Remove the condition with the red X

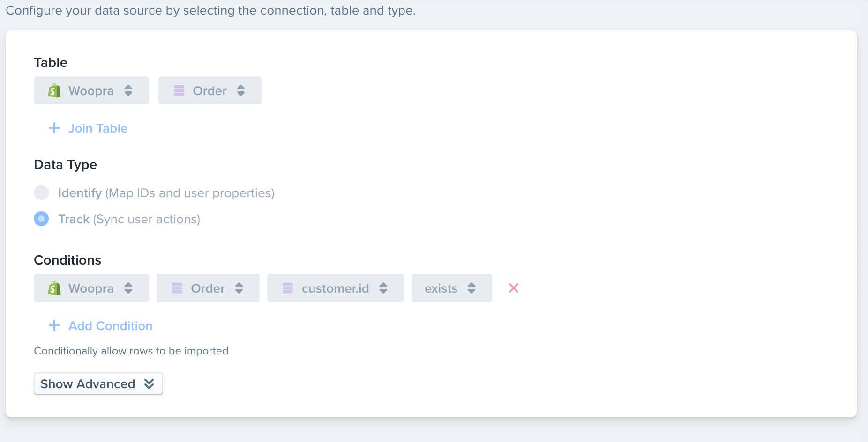(514, 288)
